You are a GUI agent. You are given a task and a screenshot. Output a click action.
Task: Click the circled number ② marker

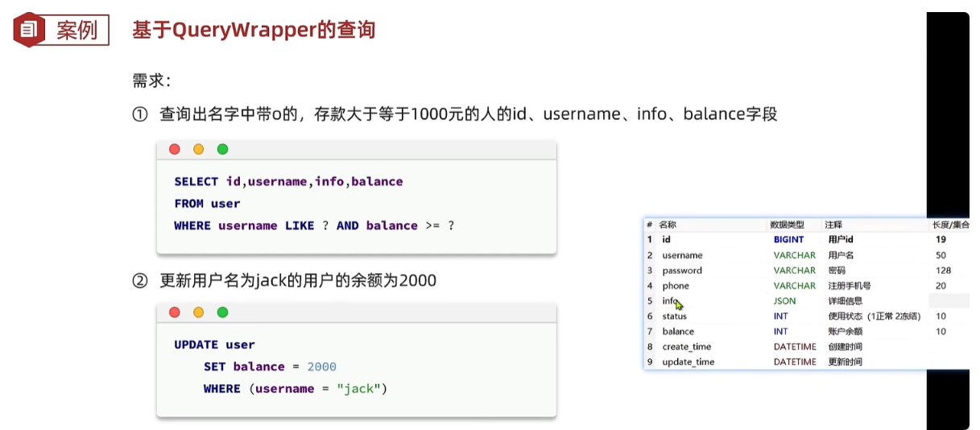pos(140,281)
